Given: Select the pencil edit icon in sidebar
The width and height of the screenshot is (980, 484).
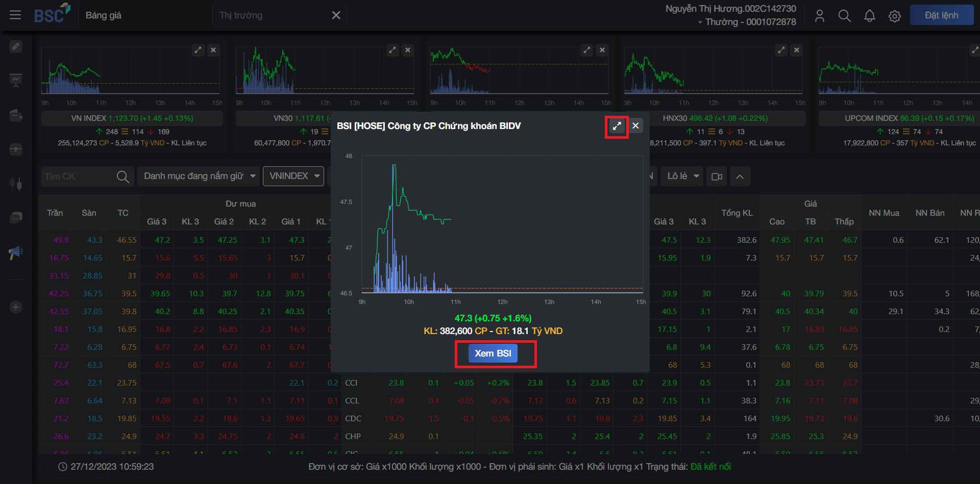Looking at the screenshot, I should click(16, 46).
